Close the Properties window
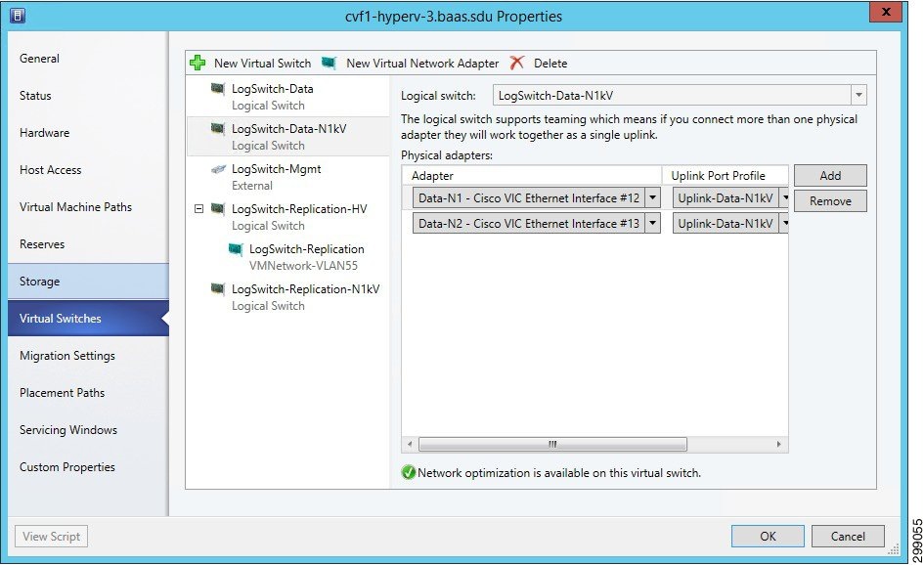 tap(886, 12)
